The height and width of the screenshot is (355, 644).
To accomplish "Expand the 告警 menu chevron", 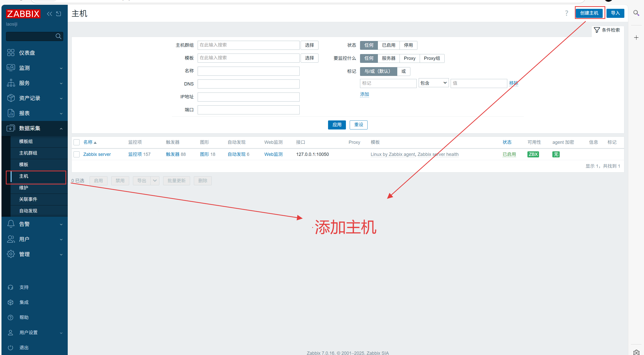I will pos(61,224).
